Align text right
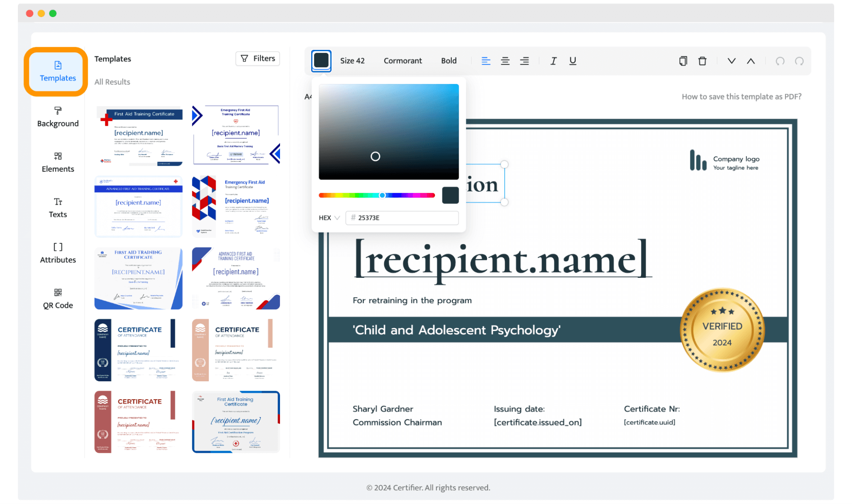 524,61
